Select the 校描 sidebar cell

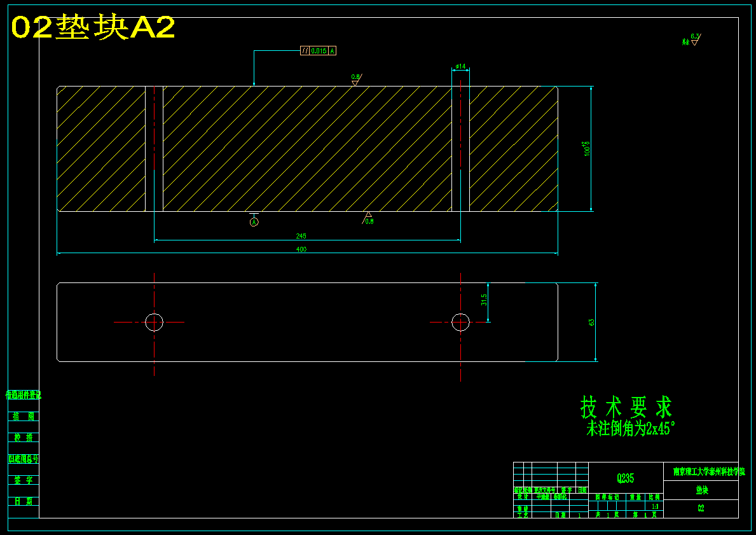pyautogui.click(x=23, y=438)
